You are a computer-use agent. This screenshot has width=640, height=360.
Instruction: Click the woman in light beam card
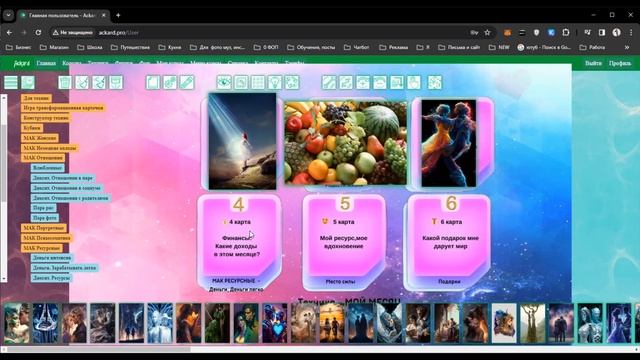(242, 141)
